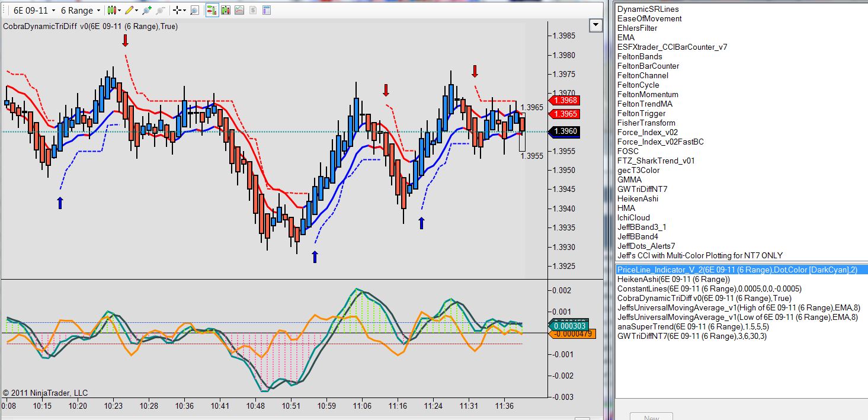This screenshot has height=420, width=868.
Task: Select GMMA in the indicator list
Action: 629,179
